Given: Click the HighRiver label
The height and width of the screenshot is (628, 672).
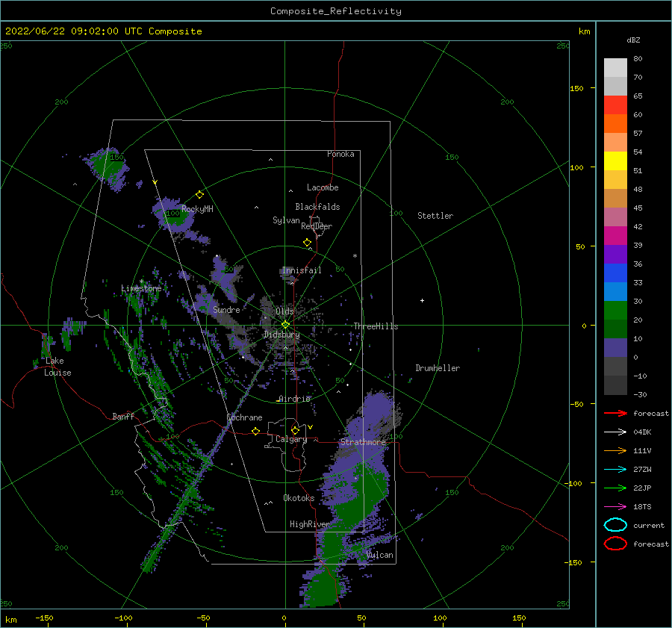Looking at the screenshot, I should coord(309,524).
